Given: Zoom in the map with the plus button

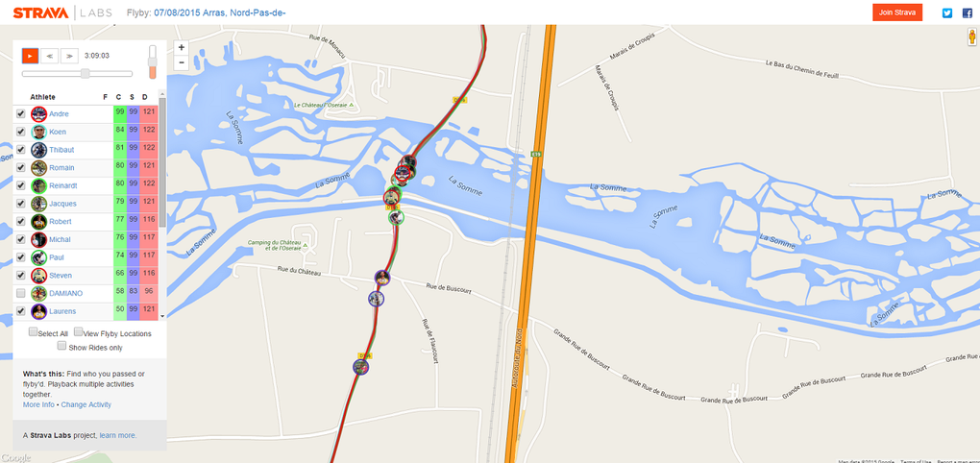Looking at the screenshot, I should (x=182, y=47).
